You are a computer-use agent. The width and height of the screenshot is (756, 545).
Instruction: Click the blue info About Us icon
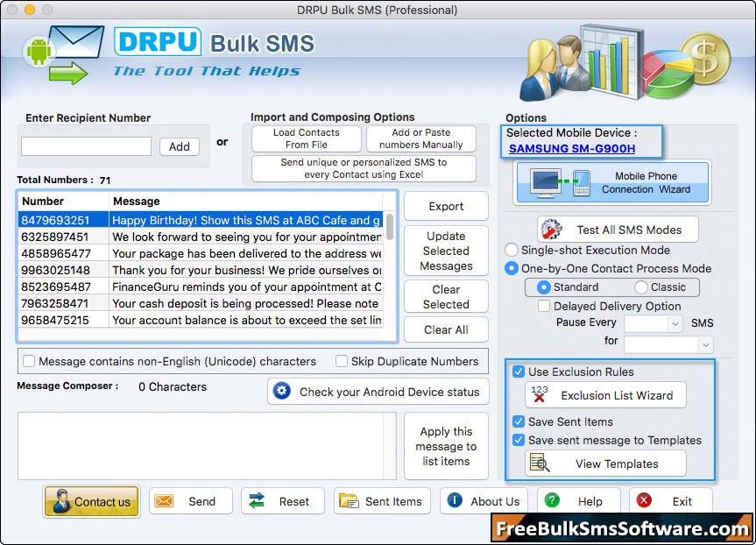[x=454, y=500]
